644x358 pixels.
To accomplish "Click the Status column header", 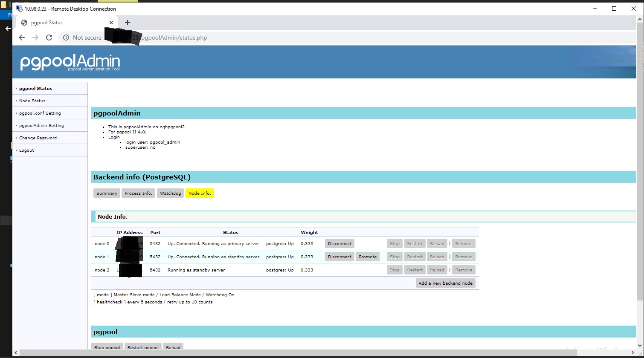I will coord(231,232).
